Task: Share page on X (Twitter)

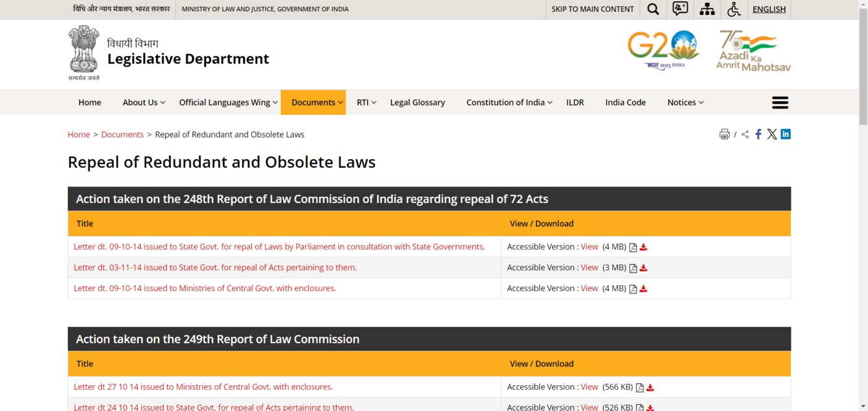Action: [772, 135]
